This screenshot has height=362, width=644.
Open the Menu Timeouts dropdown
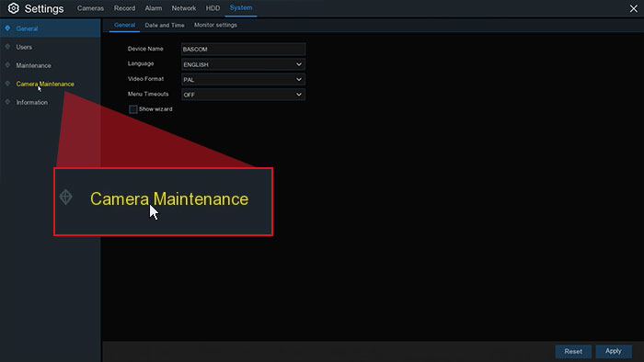point(243,95)
